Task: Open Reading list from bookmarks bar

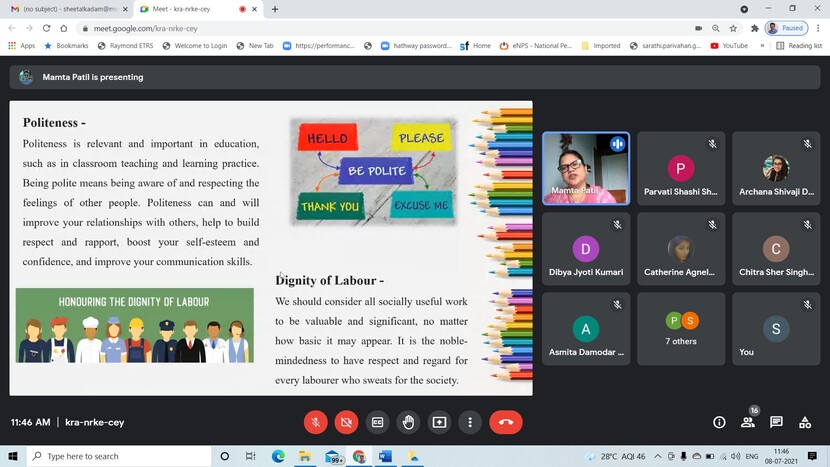Action: point(799,45)
